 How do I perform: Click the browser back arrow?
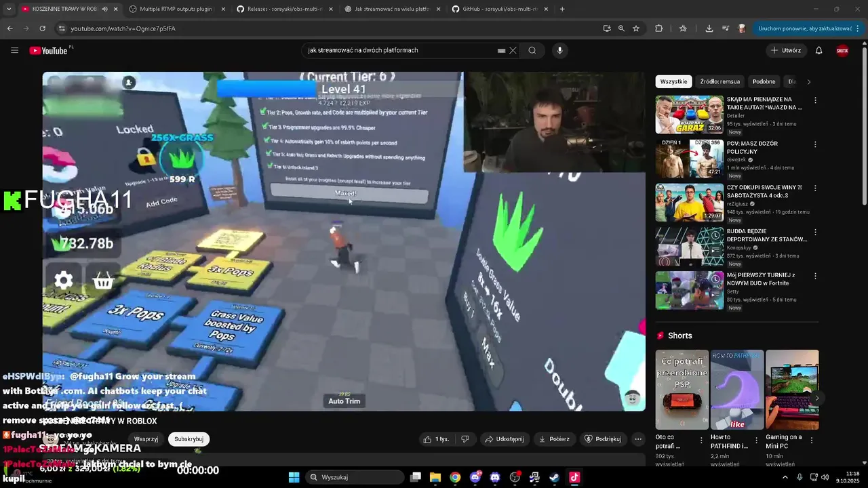[9, 28]
